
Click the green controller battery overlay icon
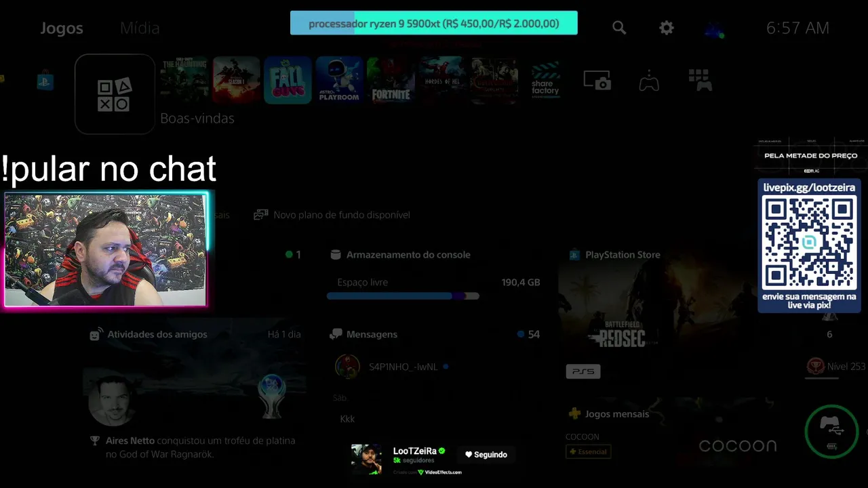[x=831, y=432]
